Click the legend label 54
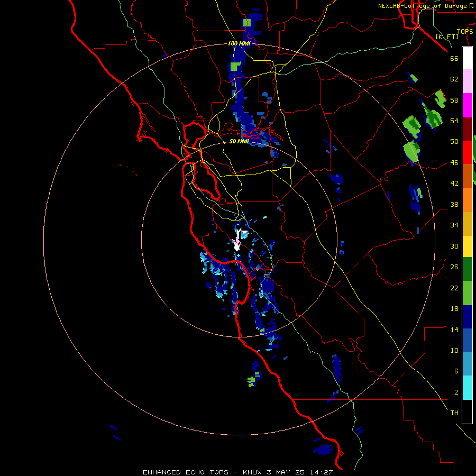Screen dimensions: 476x476 tap(454, 121)
